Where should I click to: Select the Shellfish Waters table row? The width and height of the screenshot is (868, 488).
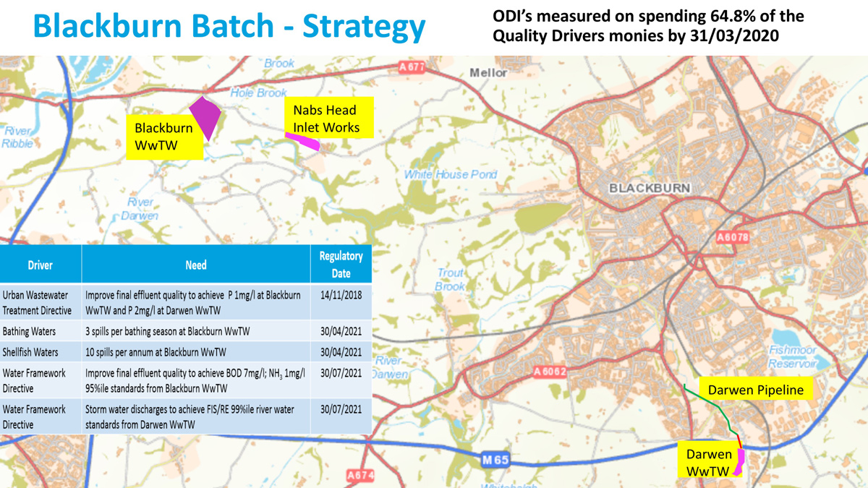coord(186,352)
